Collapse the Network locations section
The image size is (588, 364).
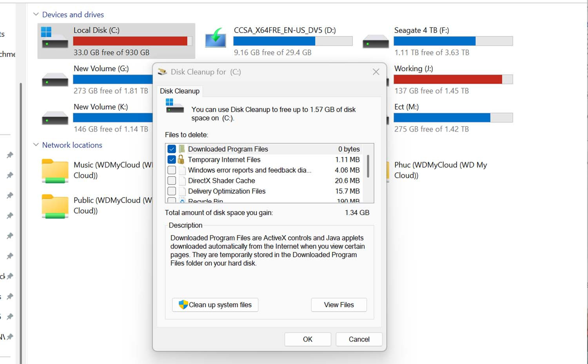pos(36,145)
